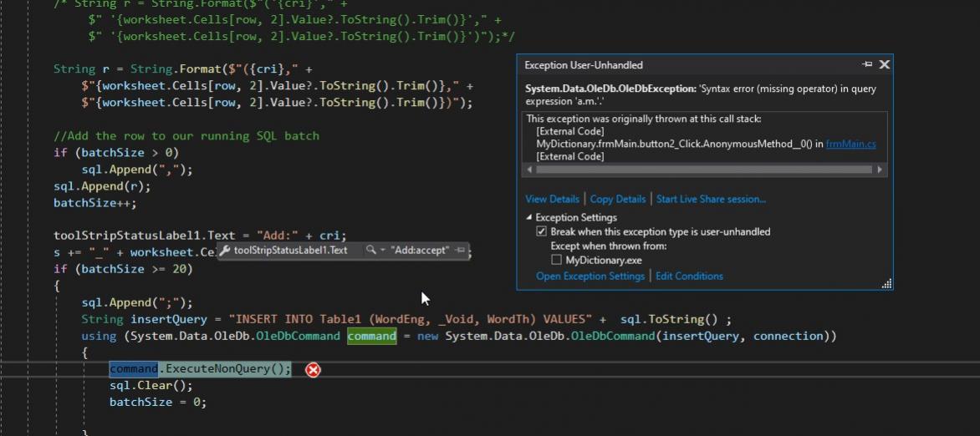This screenshot has height=436, width=980.
Task: Pin the exception helper popup
Action: point(867,64)
